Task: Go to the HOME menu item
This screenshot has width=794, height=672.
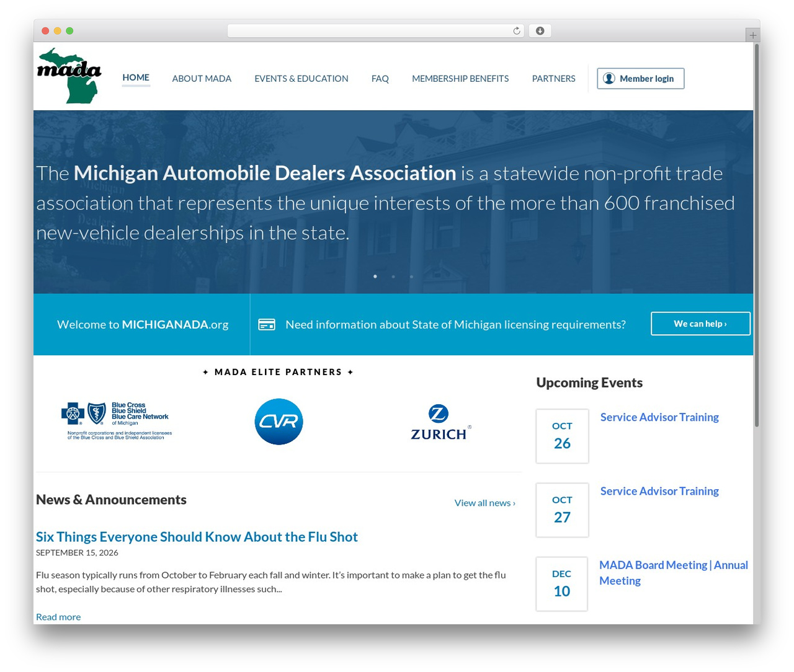Action: tap(136, 77)
